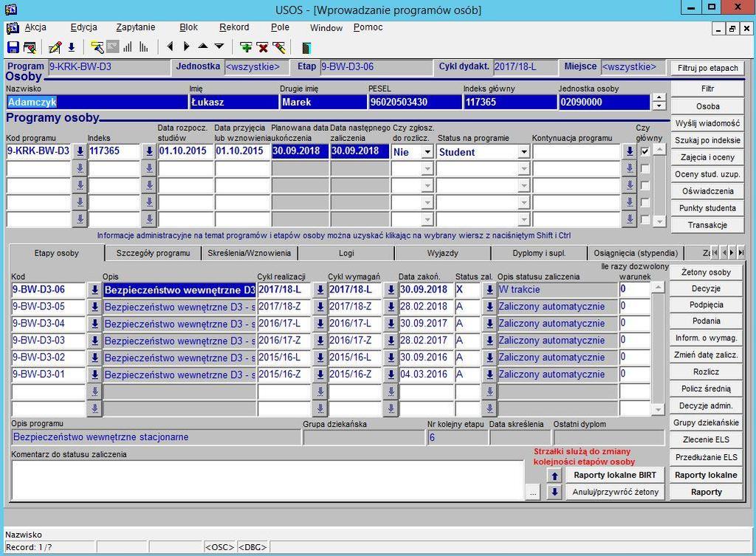
Task: Open Status na programie dropdown in fourth row
Action: point(523,202)
